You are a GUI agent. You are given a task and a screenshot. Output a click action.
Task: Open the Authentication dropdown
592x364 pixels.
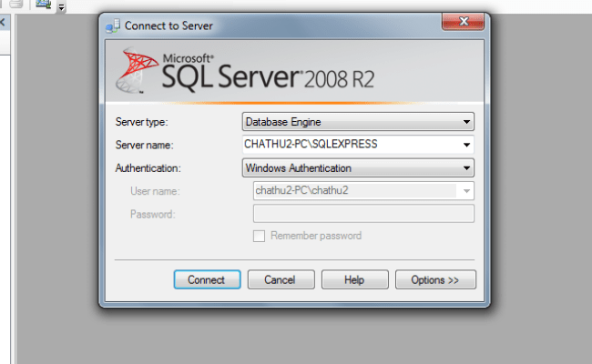point(358,167)
